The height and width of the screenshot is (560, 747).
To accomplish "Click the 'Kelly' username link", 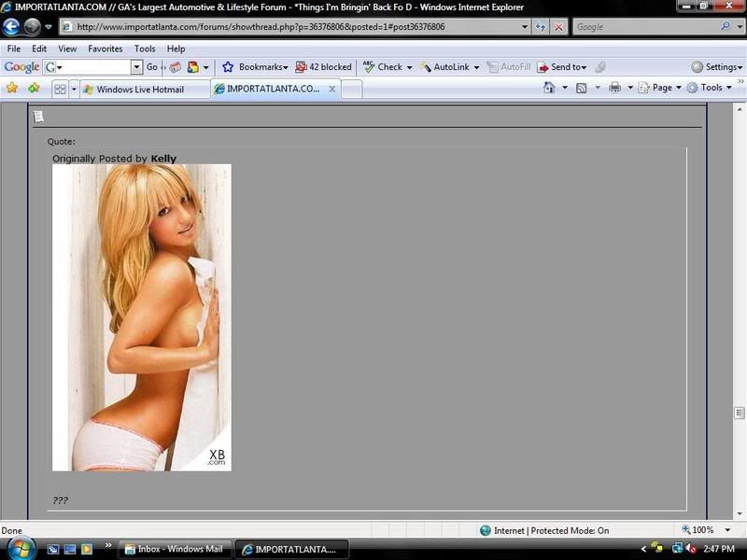I will point(163,159).
